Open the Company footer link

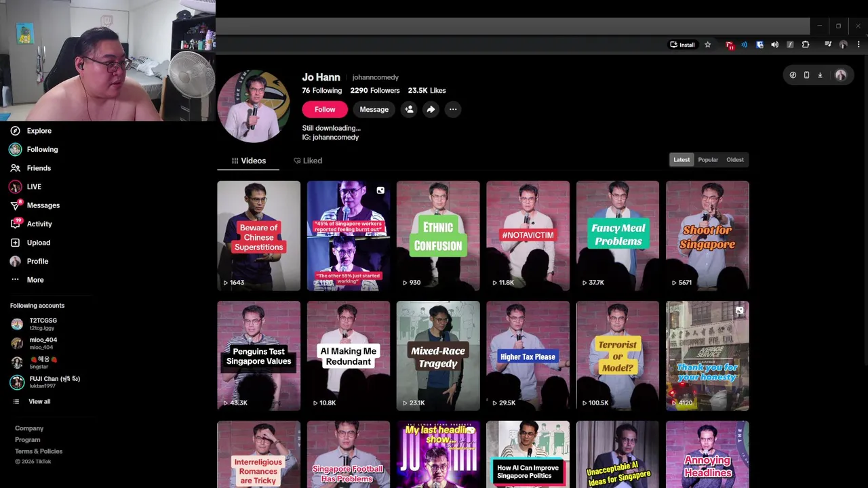[29, 428]
